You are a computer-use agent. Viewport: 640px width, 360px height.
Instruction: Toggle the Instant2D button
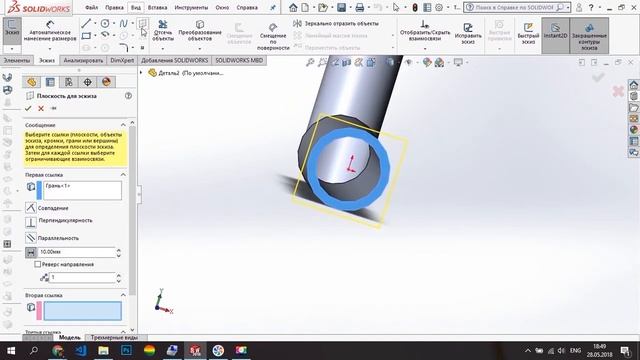(x=556, y=36)
